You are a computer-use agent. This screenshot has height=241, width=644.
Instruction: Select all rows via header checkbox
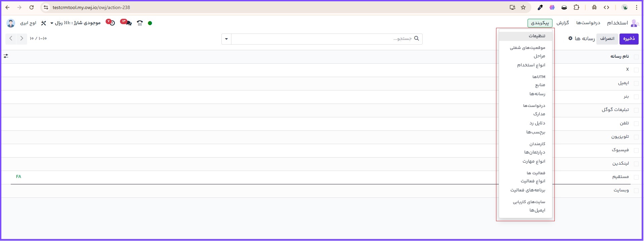pos(636,57)
